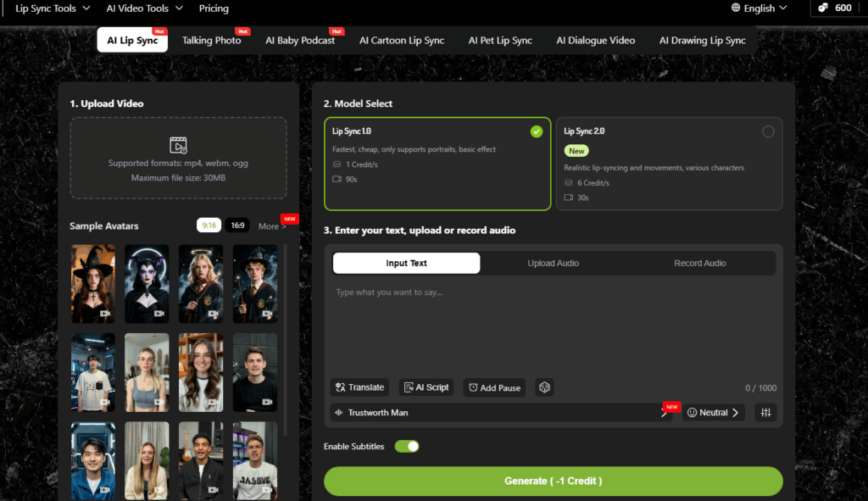Viewport: 868px width, 501px height.
Task: Click the Translate button
Action: pos(359,387)
